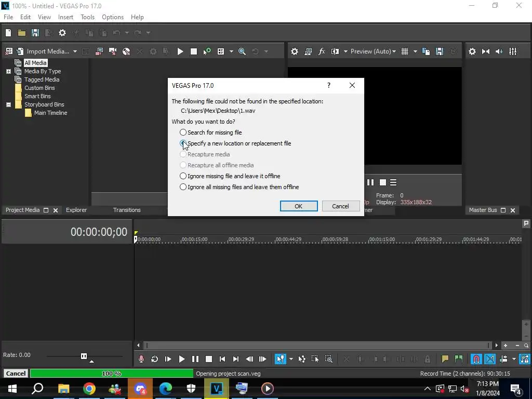This screenshot has width=532, height=399.
Task: Switch to the Transitions tab
Action: [x=127, y=210]
